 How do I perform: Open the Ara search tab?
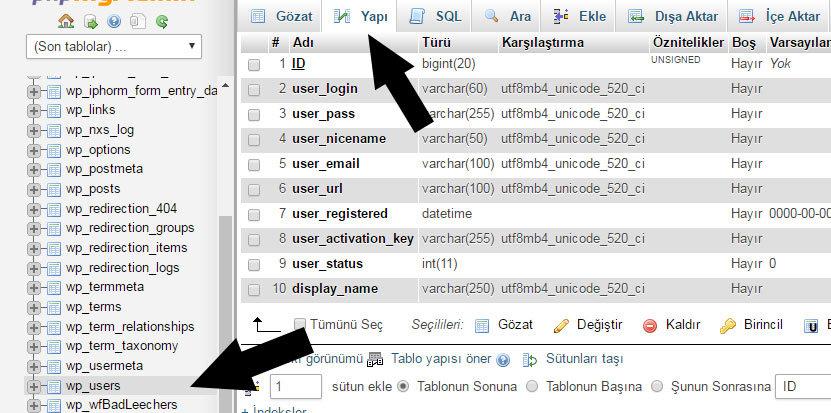point(508,16)
